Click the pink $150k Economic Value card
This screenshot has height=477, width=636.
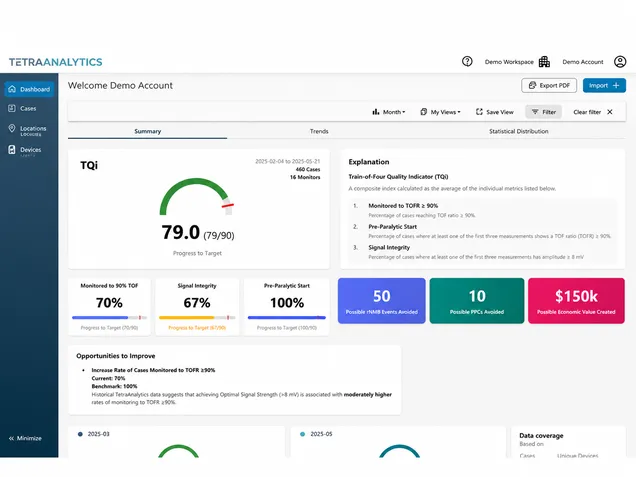pyautogui.click(x=576, y=301)
